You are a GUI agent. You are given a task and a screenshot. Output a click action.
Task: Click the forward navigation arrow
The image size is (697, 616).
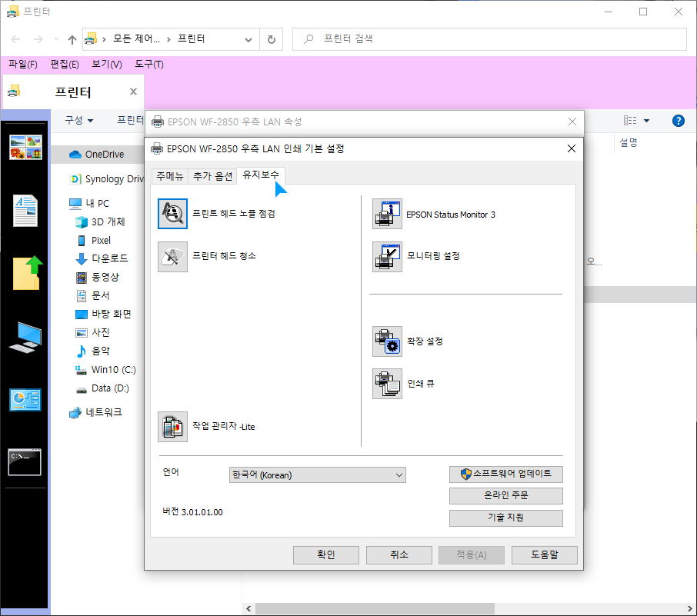(x=38, y=39)
